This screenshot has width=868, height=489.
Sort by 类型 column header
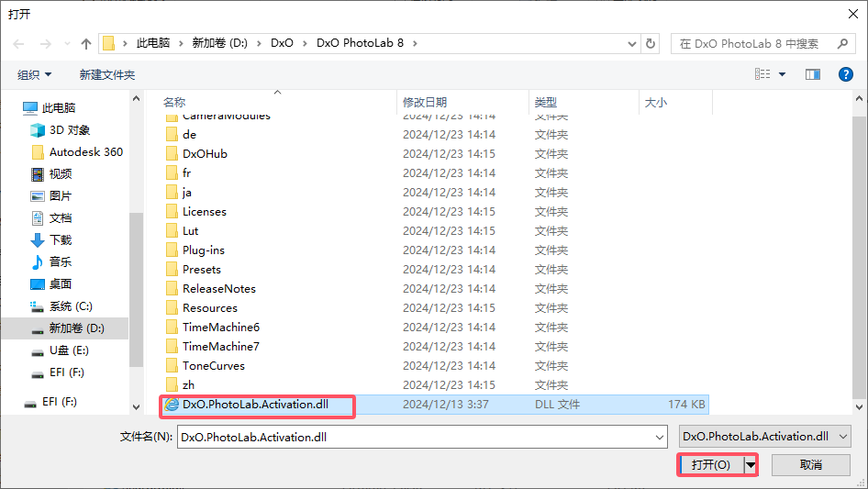tap(546, 103)
